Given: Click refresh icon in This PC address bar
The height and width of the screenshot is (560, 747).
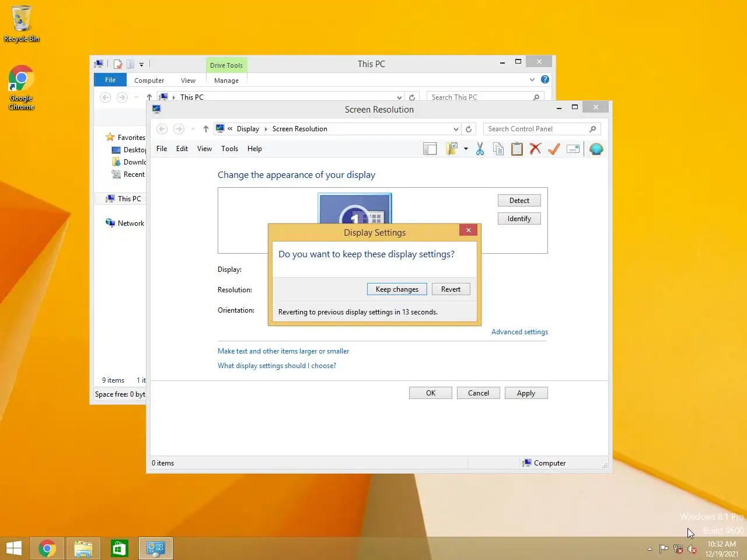Looking at the screenshot, I should tap(412, 97).
